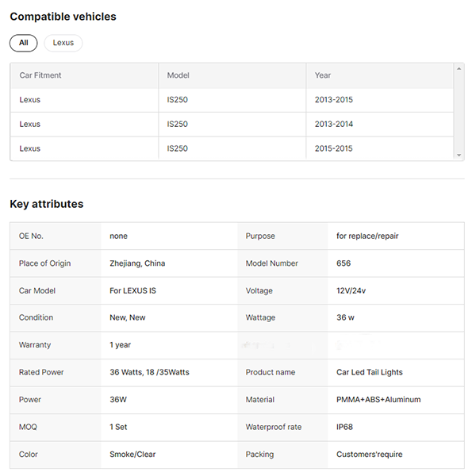Filter compatible vehicles by Lexus pill

63,43
